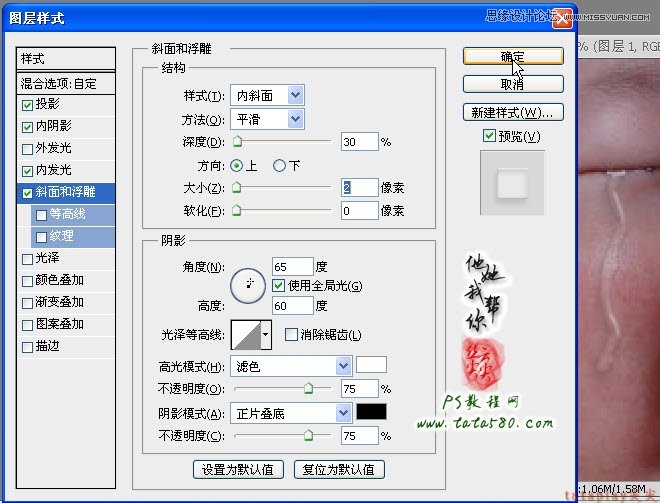660x503 pixels.
Task: Click the 角度 field showing 65
Action: 293,266
